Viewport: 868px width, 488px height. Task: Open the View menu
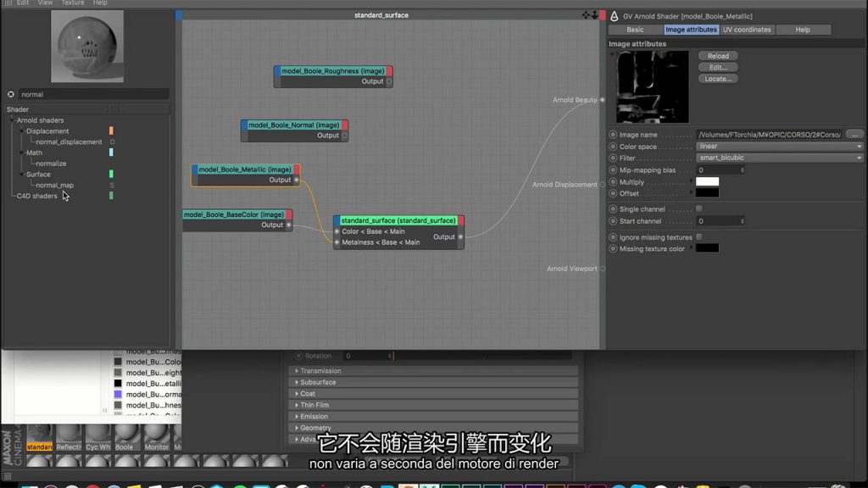pos(46,3)
